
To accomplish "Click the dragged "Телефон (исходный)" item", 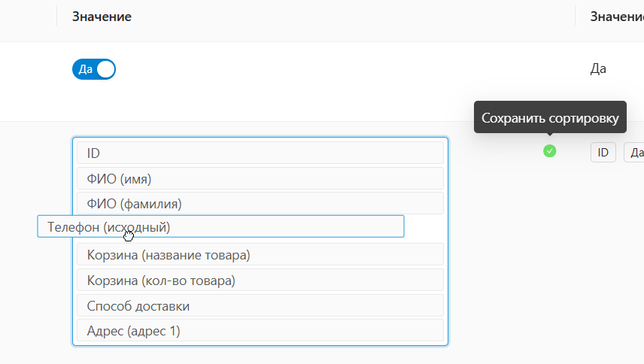I will click(220, 226).
